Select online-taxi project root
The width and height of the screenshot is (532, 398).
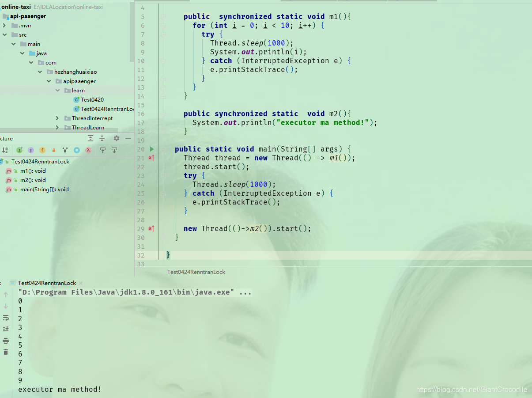[x=15, y=7]
